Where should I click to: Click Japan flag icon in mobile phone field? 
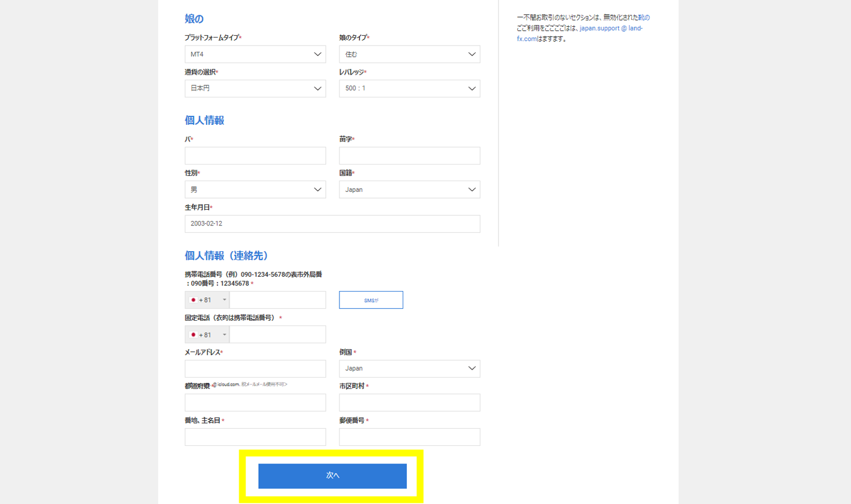click(x=193, y=300)
